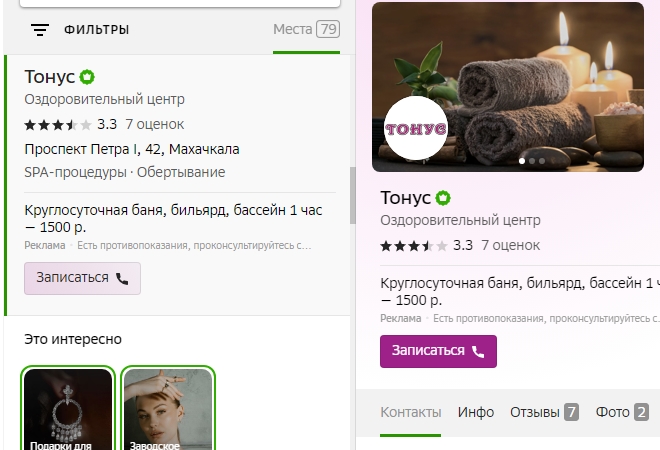Open the "Подарки для" story thumbnail

tap(68, 409)
